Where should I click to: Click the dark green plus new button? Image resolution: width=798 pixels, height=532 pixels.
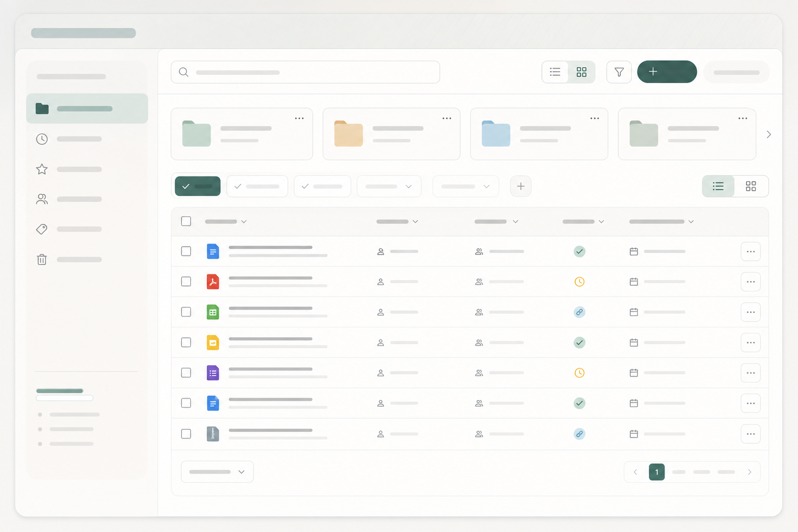667,72
